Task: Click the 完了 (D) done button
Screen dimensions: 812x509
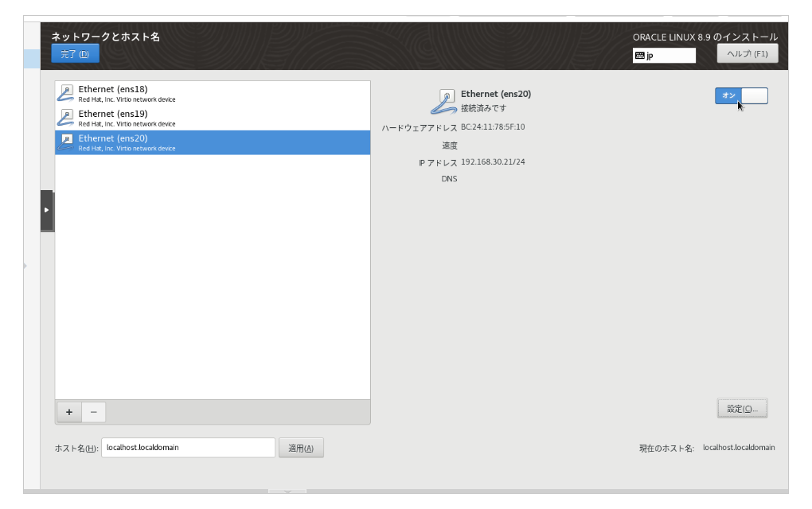Action: pyautogui.click(x=75, y=54)
